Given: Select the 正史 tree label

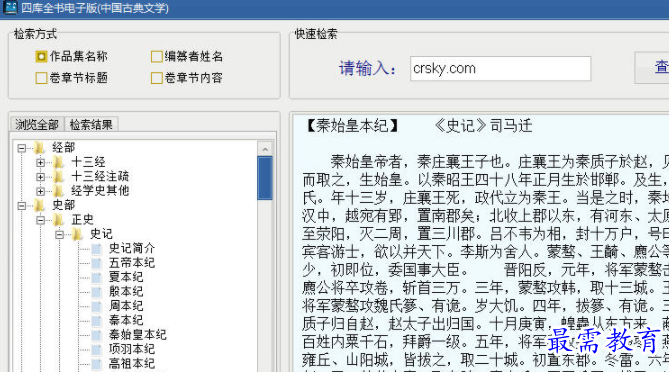Looking at the screenshot, I should [x=82, y=220].
